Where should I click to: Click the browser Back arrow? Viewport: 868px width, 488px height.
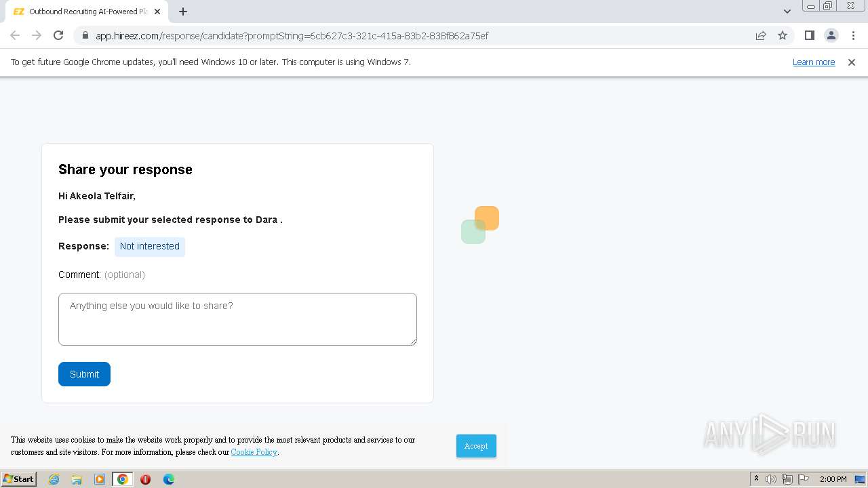point(15,35)
